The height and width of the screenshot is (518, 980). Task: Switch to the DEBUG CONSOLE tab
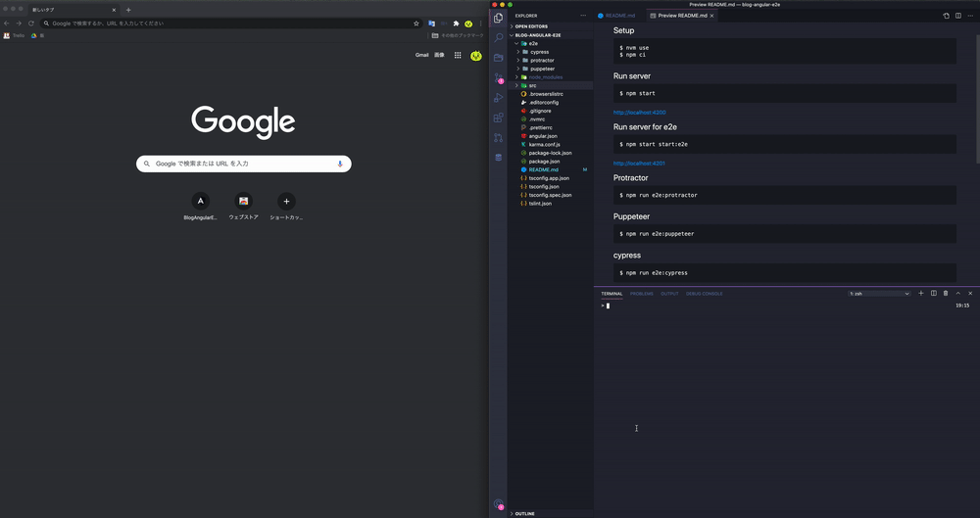(x=705, y=294)
